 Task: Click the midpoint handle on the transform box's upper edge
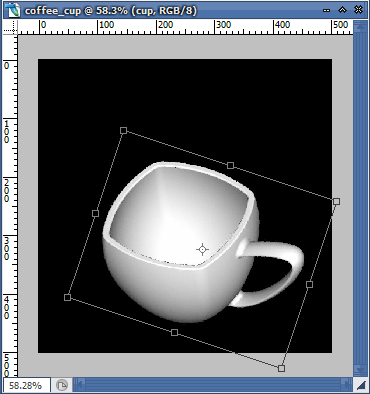pos(230,165)
